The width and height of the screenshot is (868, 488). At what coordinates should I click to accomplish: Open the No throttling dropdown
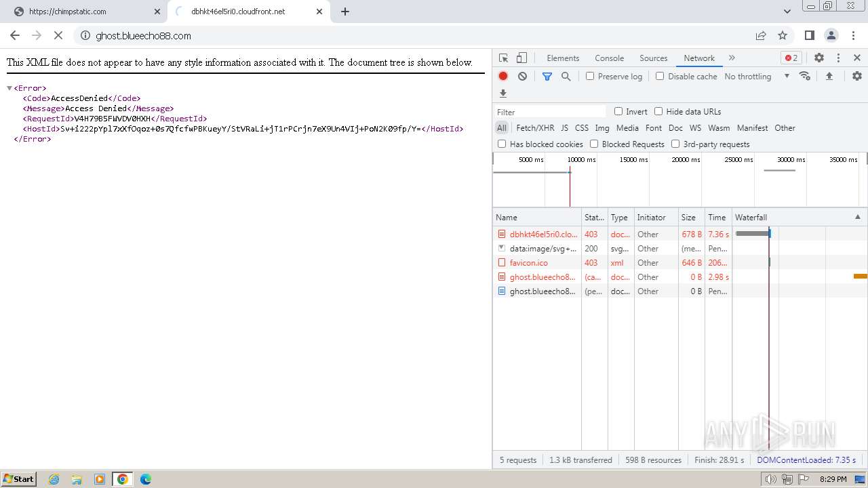[x=757, y=77]
